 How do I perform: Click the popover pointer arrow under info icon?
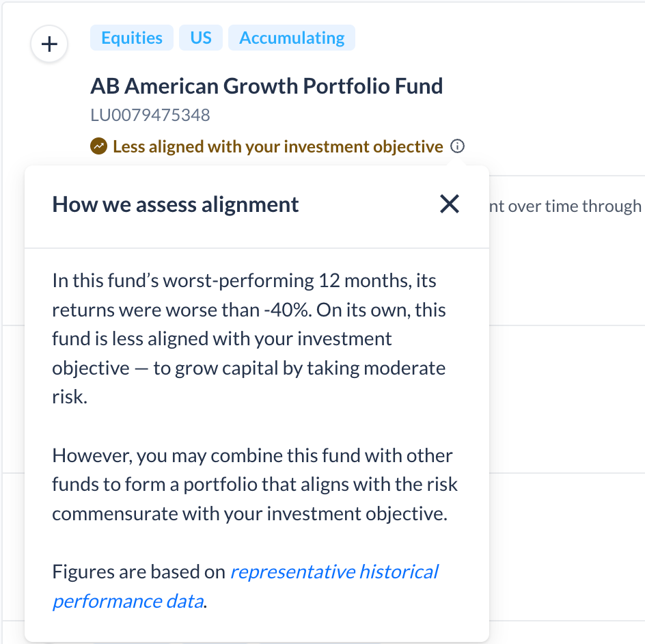[x=457, y=163]
